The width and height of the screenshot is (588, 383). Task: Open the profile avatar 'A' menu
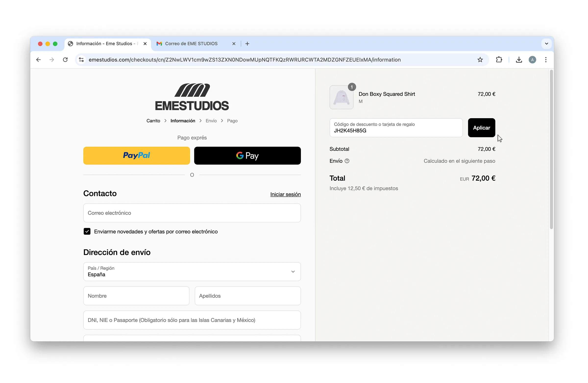coord(532,60)
